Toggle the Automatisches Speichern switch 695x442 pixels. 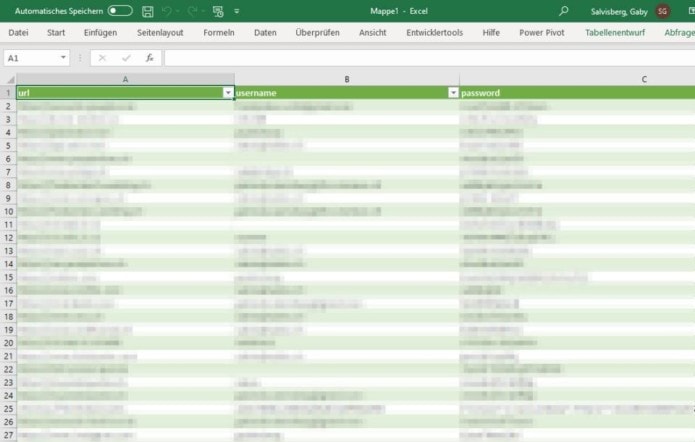point(120,11)
